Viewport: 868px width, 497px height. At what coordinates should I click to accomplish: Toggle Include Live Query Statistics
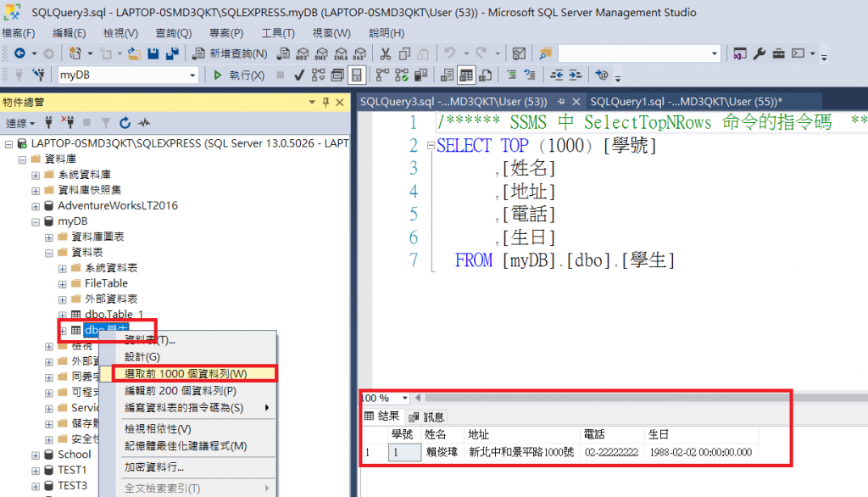click(402, 75)
